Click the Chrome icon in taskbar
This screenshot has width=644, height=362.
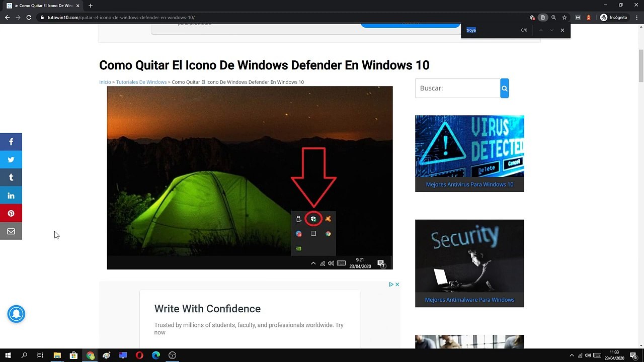click(x=90, y=355)
